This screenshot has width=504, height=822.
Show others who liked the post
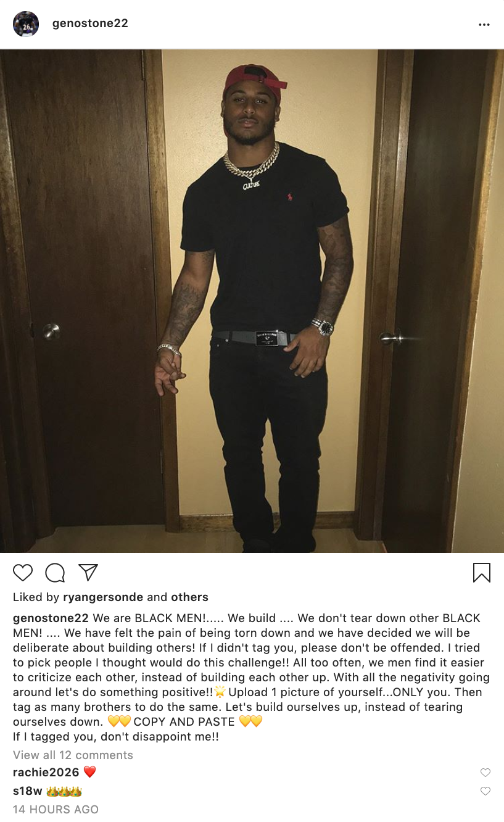pos(189,597)
